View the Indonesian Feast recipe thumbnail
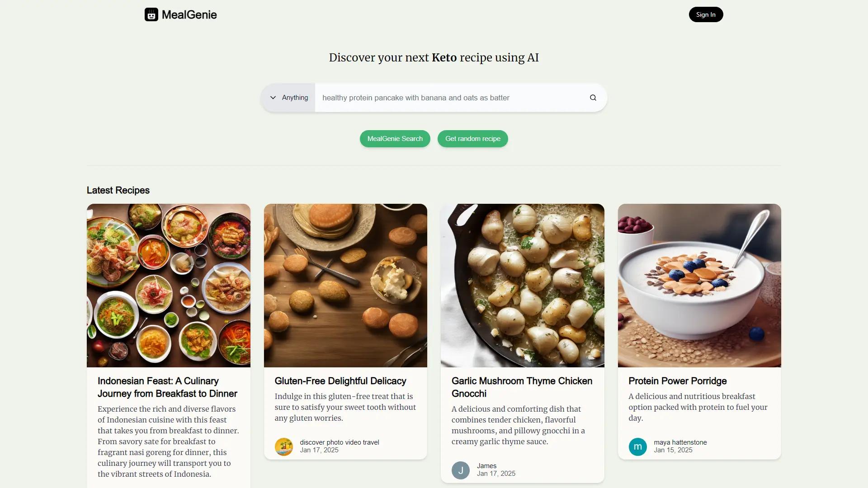This screenshot has height=488, width=868. tap(168, 285)
